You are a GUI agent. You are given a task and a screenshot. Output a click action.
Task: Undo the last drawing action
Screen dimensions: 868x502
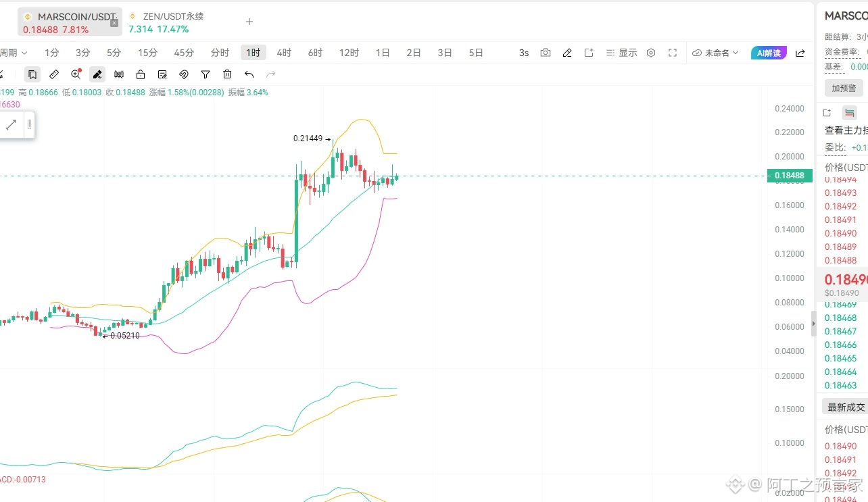(249, 74)
